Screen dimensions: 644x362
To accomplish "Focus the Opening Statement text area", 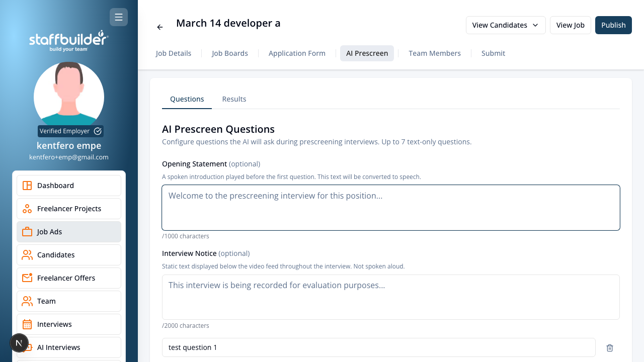I will (391, 208).
